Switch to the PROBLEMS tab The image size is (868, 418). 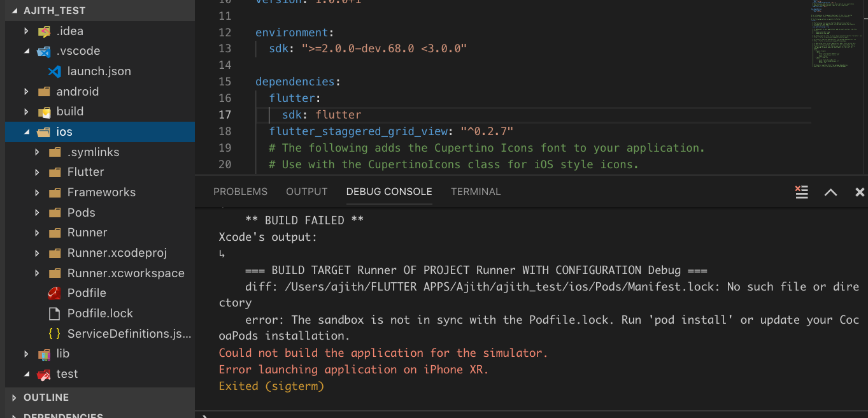click(x=240, y=192)
